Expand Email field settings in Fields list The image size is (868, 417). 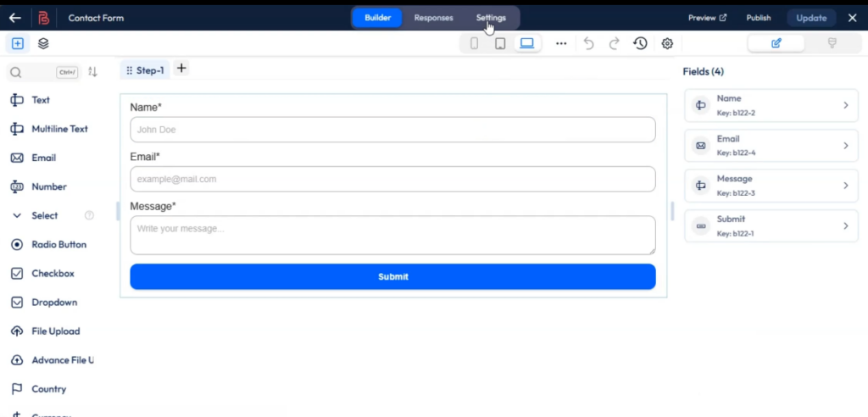click(x=771, y=146)
